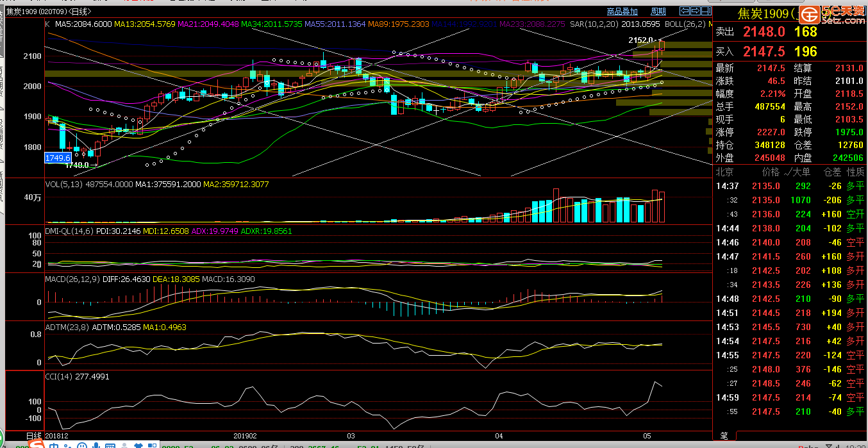Viewport: 868px width, 448px height.
Task: Select the 最新 latest price value
Action: click(x=771, y=68)
